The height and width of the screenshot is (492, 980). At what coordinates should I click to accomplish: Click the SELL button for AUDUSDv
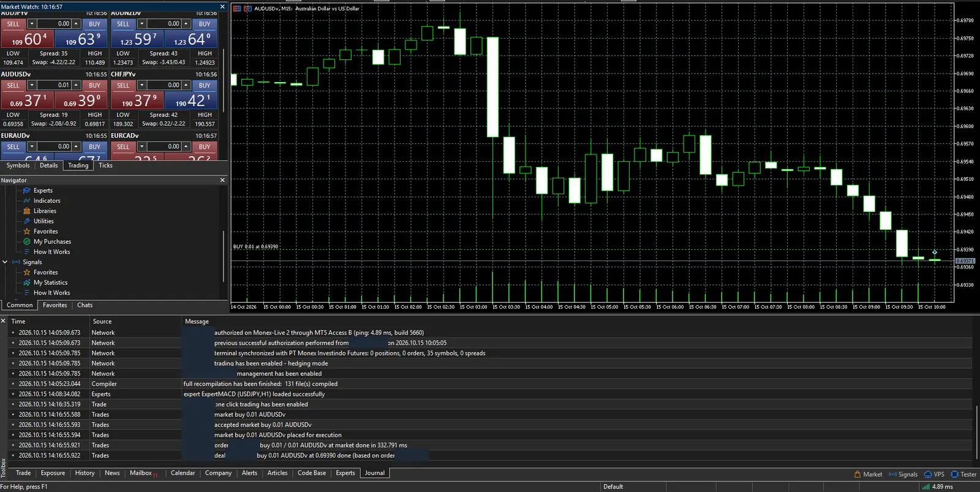pos(13,85)
